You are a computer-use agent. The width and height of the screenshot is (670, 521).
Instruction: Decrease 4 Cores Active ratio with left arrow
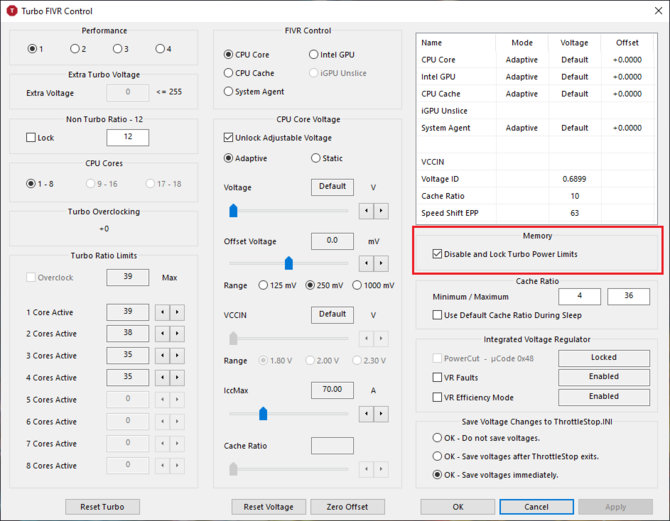pyautogui.click(x=162, y=377)
